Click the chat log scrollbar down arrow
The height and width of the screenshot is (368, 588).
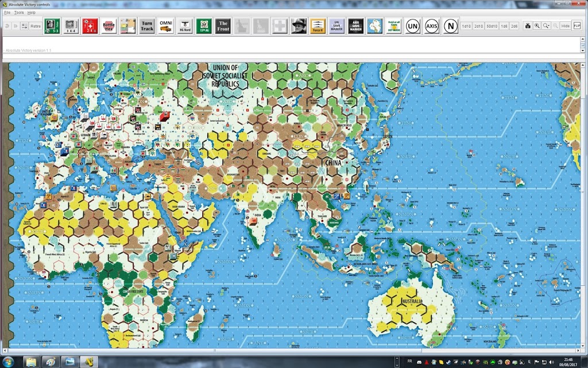pyautogui.click(x=583, y=51)
